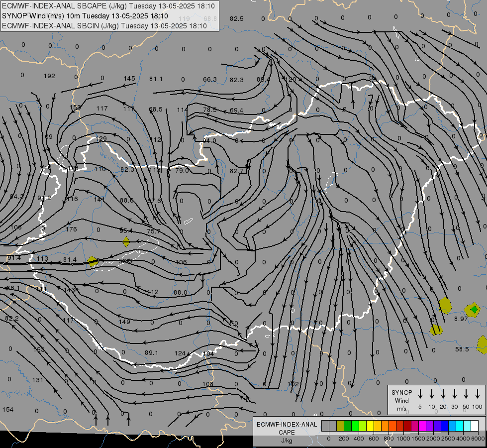This screenshot has height=448, width=487.
Task: Click the 2500 tick label in CAPE legend
Action: pos(448,439)
